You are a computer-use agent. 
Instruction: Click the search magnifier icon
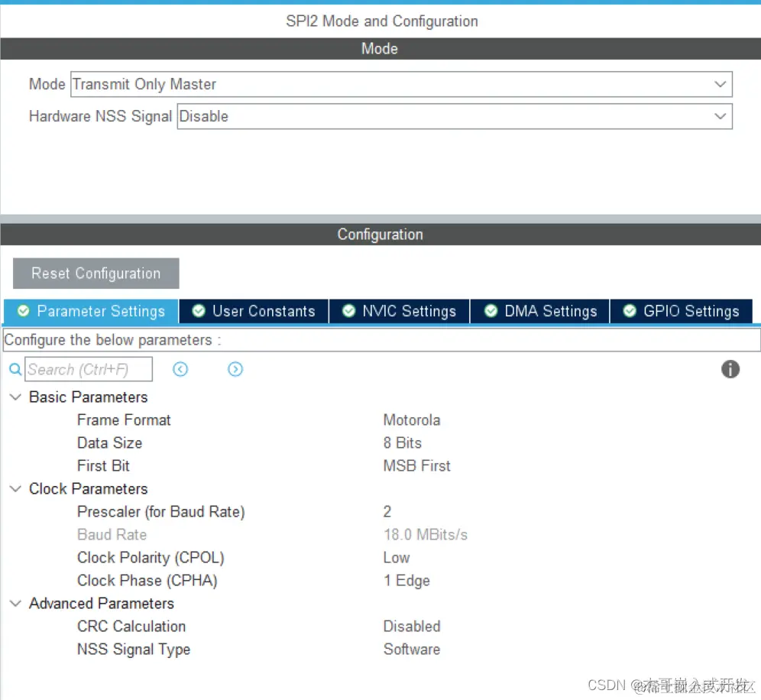coord(15,369)
